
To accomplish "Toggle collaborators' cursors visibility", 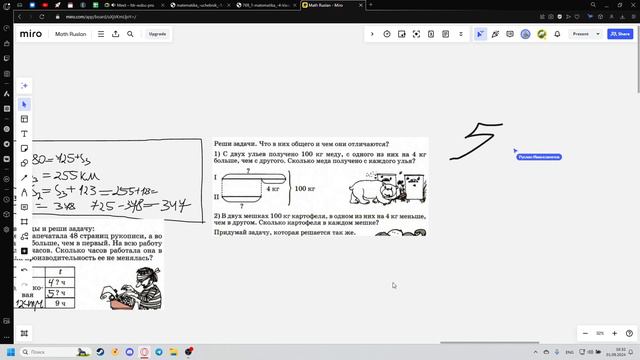I will 480,34.
